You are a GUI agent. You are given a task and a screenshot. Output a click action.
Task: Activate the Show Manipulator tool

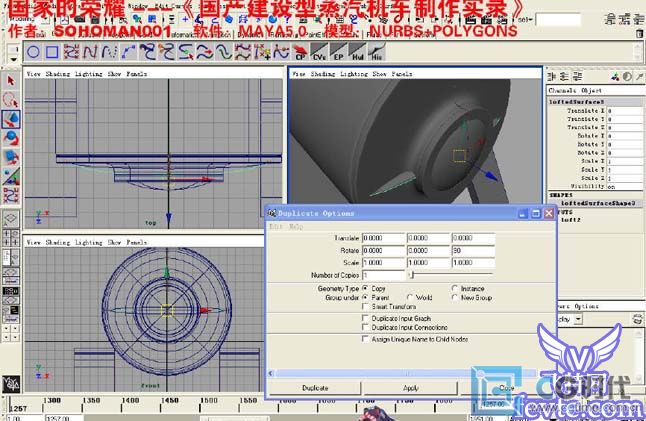pyautogui.click(x=11, y=176)
